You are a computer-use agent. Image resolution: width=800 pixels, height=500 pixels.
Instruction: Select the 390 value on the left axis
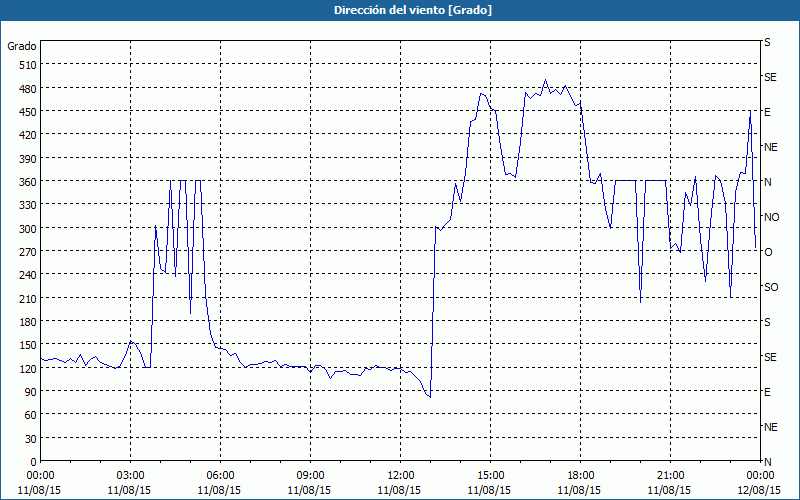[x=29, y=159]
